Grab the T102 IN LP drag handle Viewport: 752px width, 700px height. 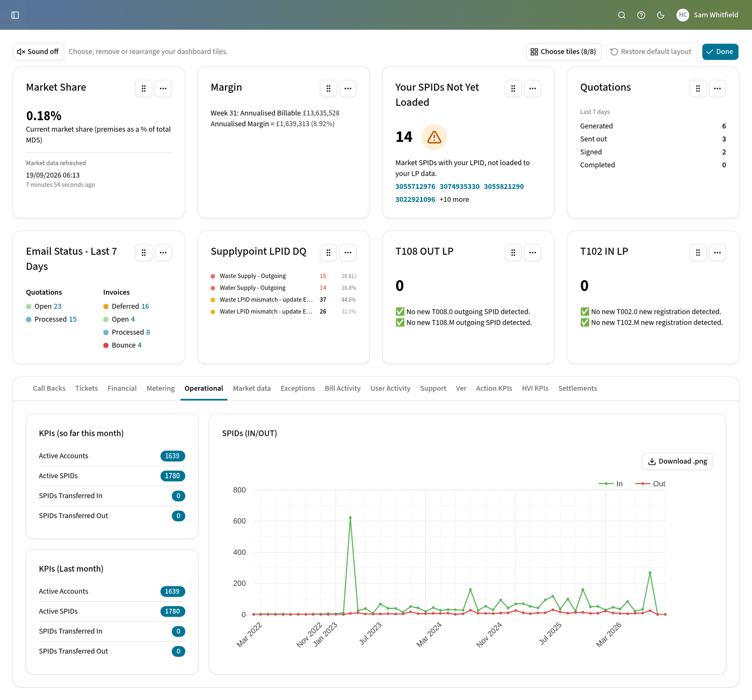[x=698, y=253]
